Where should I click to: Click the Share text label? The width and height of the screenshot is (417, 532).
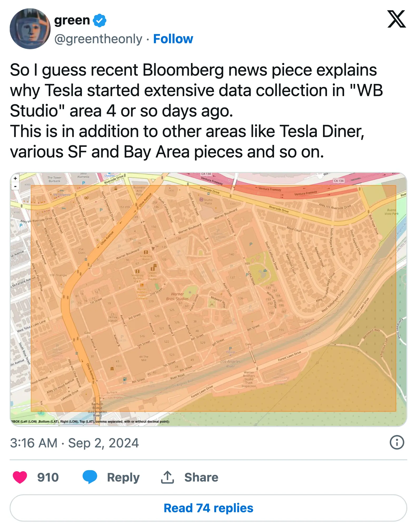(201, 477)
